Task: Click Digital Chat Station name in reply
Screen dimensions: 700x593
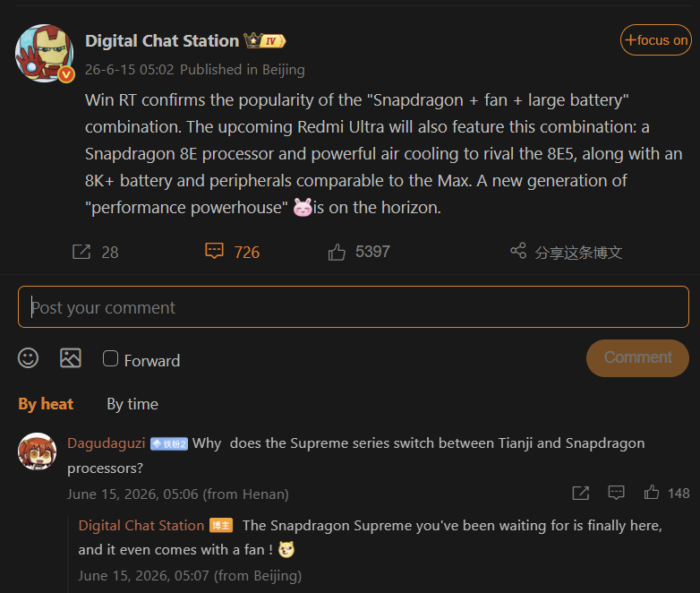Action: click(x=141, y=526)
